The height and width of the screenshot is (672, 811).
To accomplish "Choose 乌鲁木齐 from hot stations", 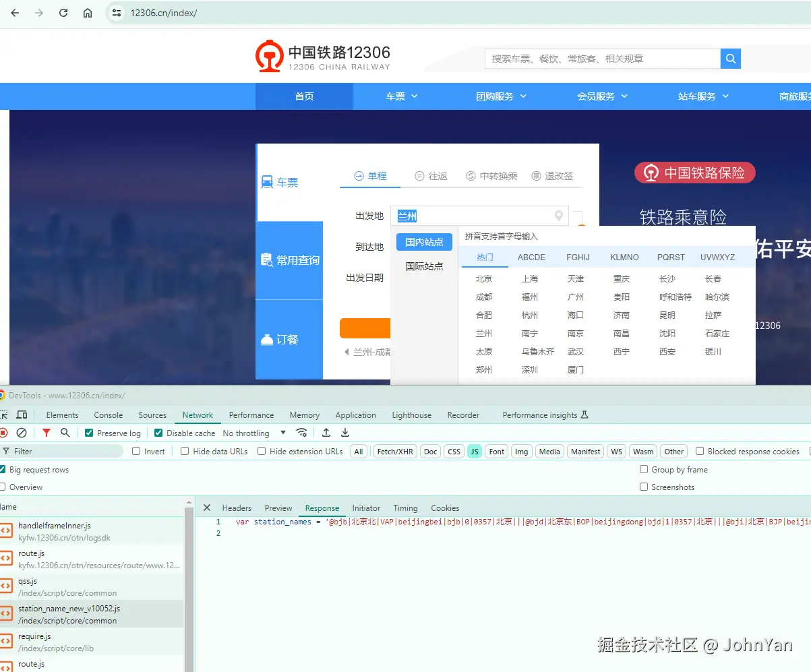I will [538, 351].
